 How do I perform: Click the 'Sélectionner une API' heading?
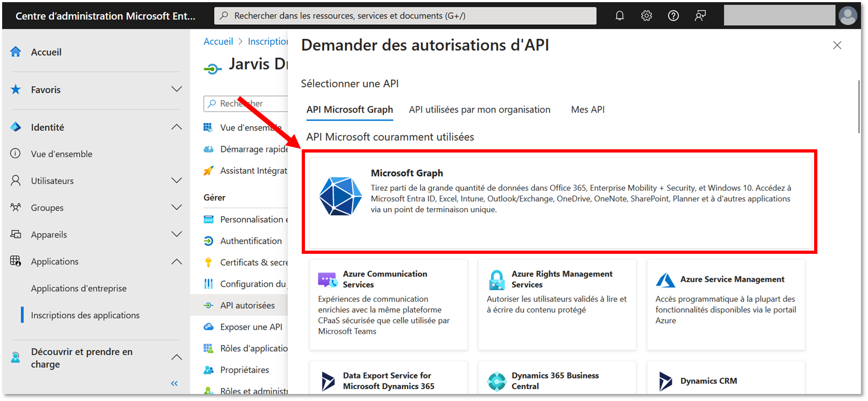tap(350, 84)
